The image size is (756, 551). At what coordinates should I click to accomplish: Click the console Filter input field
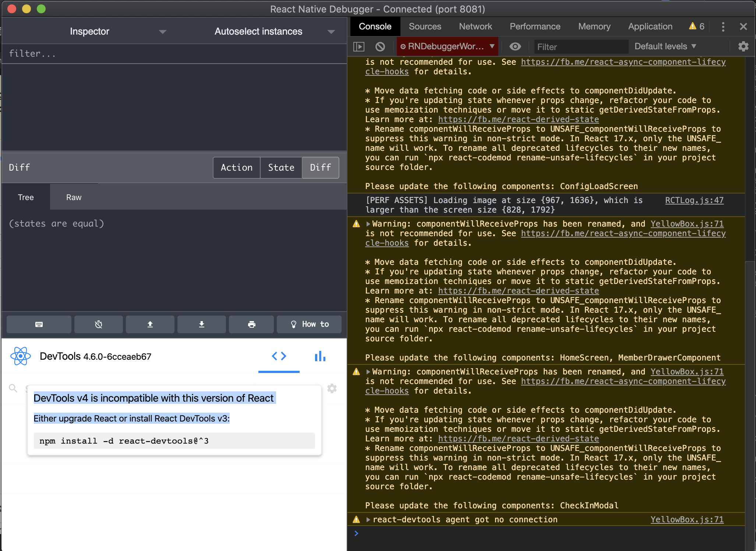(x=581, y=47)
